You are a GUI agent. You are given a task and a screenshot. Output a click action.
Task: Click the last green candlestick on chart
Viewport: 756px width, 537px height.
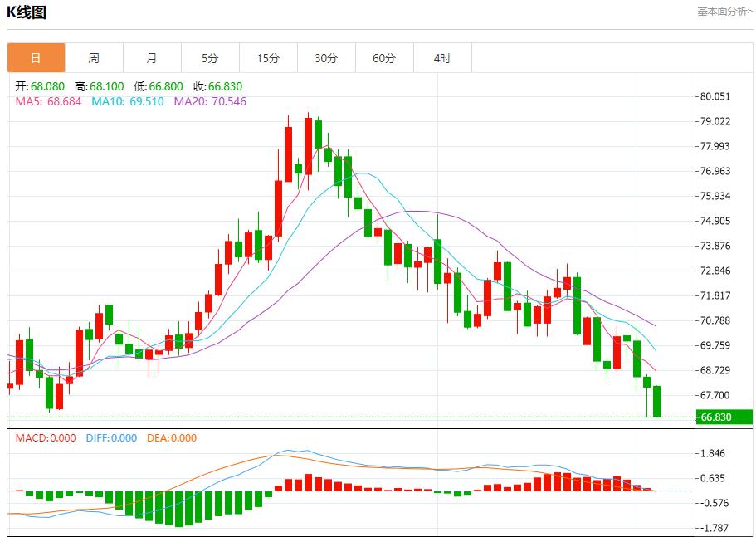656,401
